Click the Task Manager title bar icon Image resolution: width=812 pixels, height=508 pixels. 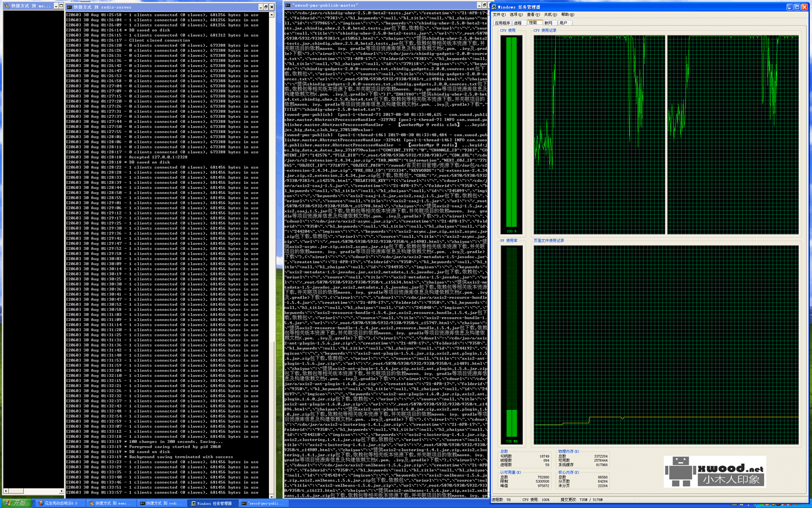click(494, 7)
